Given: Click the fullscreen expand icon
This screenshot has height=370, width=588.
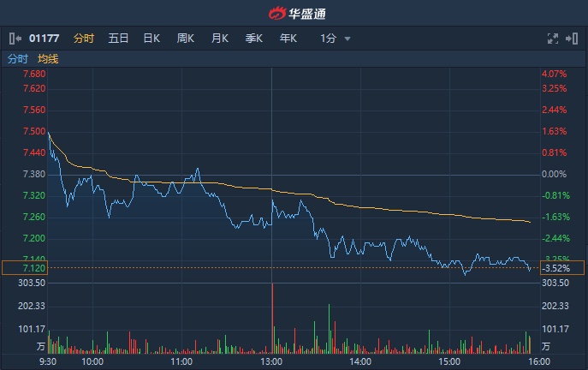Looking at the screenshot, I should click(x=552, y=39).
